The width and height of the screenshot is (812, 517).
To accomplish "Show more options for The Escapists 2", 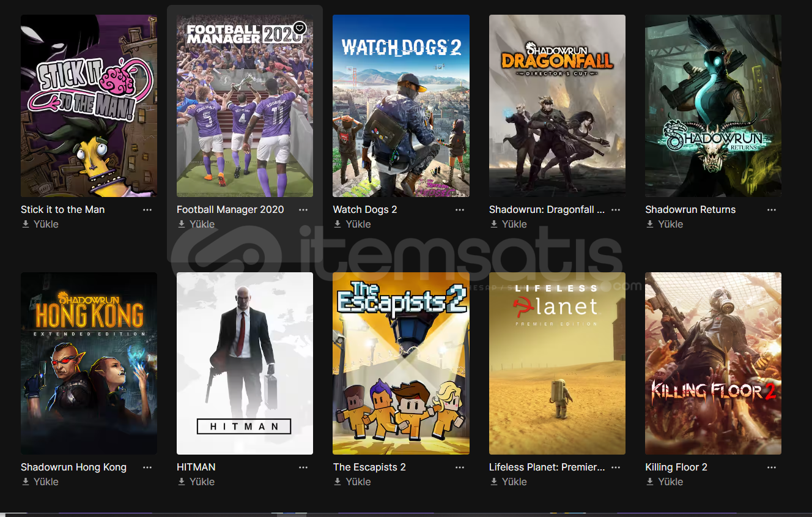I will (x=460, y=467).
